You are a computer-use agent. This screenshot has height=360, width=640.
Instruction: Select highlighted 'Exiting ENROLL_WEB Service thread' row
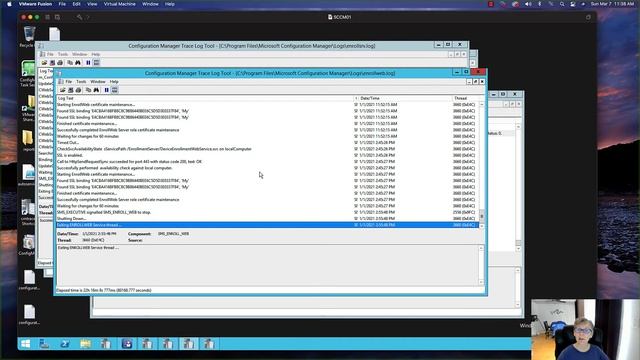(267, 225)
